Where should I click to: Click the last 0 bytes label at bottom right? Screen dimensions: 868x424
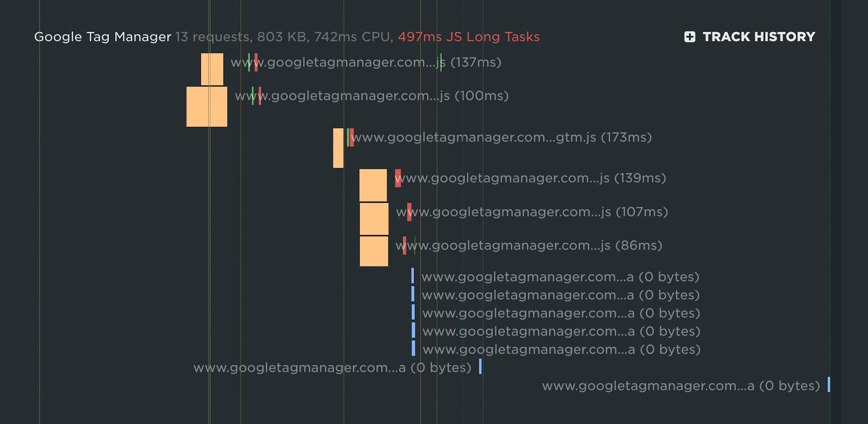coord(681,386)
